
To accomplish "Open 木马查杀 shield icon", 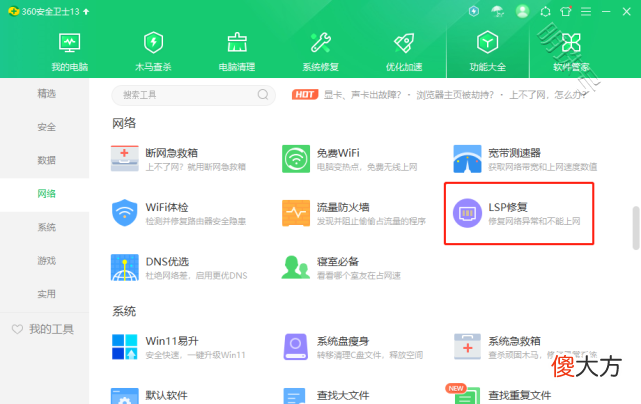I will tap(153, 43).
